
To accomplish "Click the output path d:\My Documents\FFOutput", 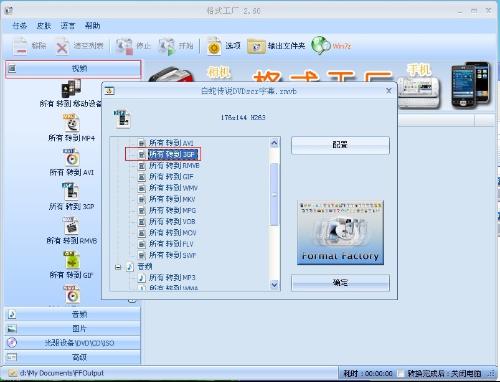I will click(x=62, y=373).
